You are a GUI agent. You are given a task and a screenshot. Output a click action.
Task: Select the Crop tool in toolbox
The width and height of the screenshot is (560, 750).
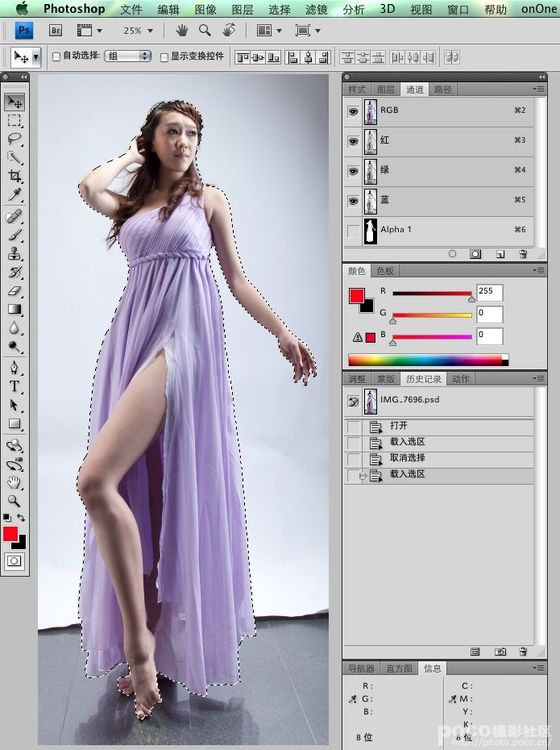(x=15, y=176)
